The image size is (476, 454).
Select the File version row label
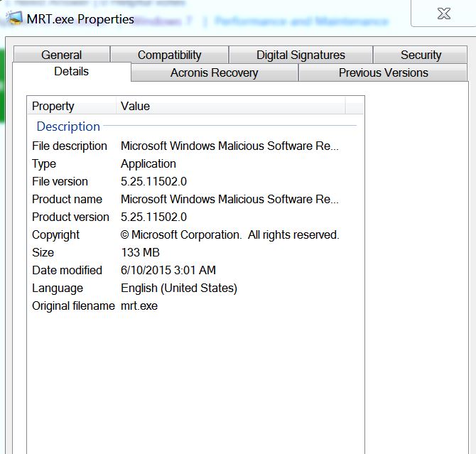click(x=60, y=182)
